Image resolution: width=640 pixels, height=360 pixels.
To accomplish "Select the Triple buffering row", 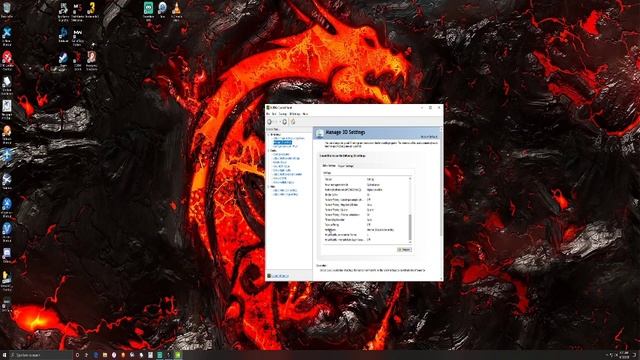I will click(366, 225).
